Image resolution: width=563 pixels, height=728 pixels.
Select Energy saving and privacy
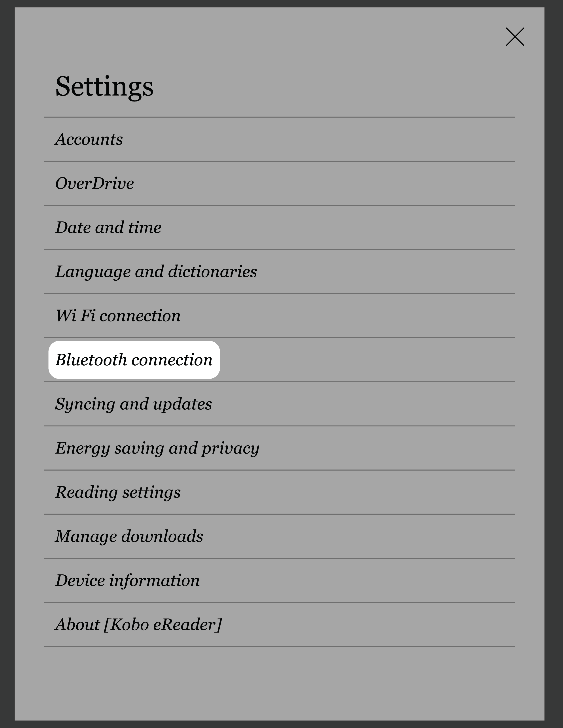point(157,448)
